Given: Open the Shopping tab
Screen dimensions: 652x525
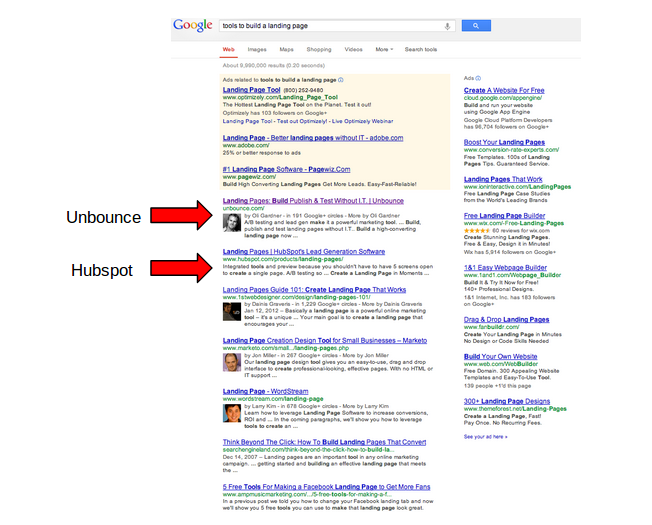Looking at the screenshot, I should coord(319,49).
